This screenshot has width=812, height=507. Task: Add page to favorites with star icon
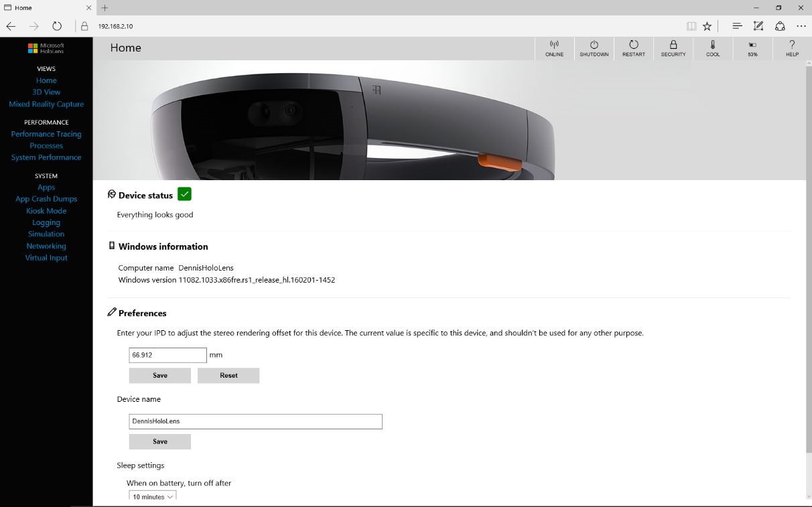click(707, 26)
